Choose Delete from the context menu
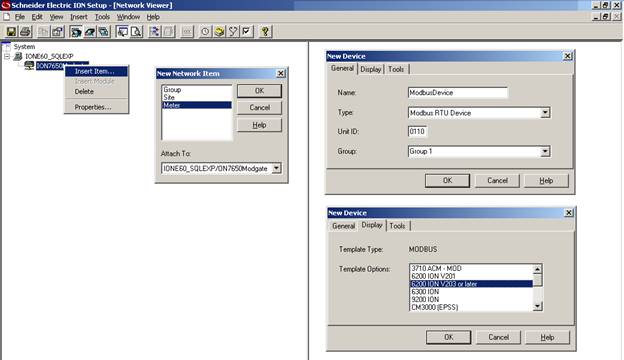Viewport: 624px width, 360px height. 96,91
